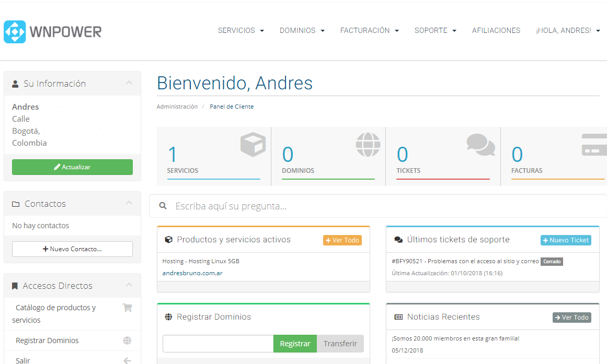Click the arrow icon next to Salir

127,360
